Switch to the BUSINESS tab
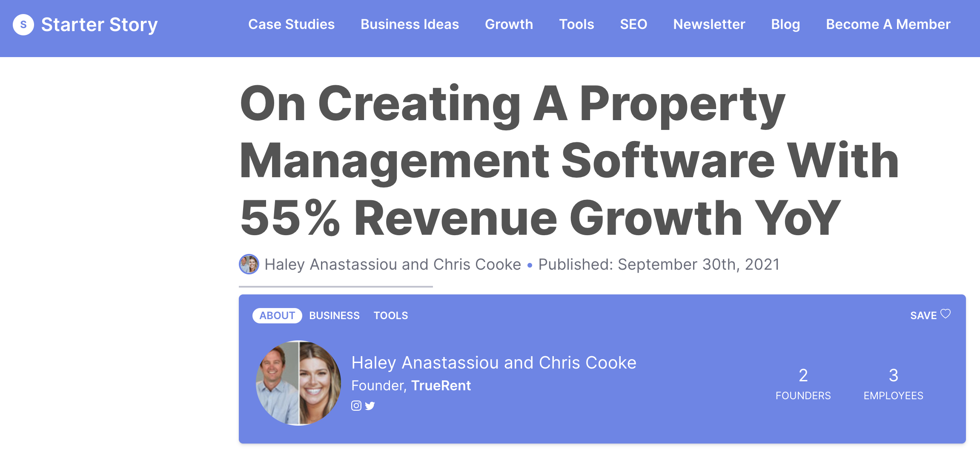The width and height of the screenshot is (980, 461). click(x=334, y=315)
